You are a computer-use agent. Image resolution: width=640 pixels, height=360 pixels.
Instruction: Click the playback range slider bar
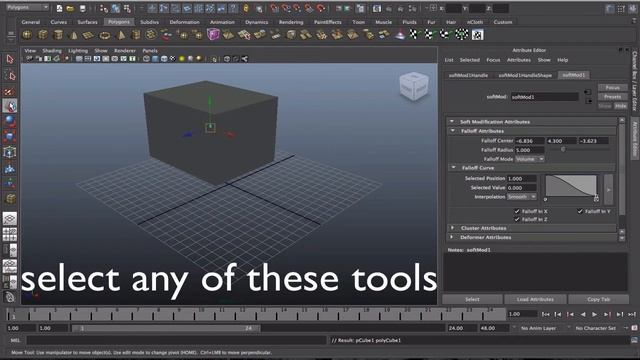[x=166, y=328]
